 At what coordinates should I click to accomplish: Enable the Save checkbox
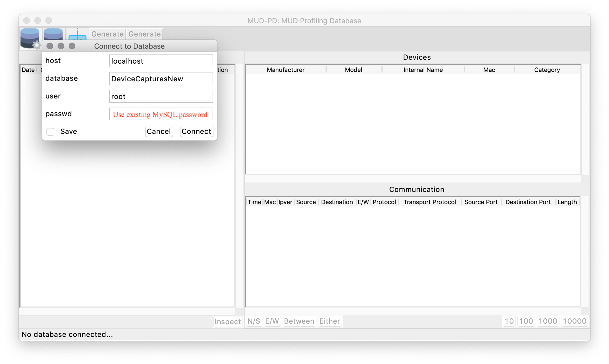tap(50, 131)
